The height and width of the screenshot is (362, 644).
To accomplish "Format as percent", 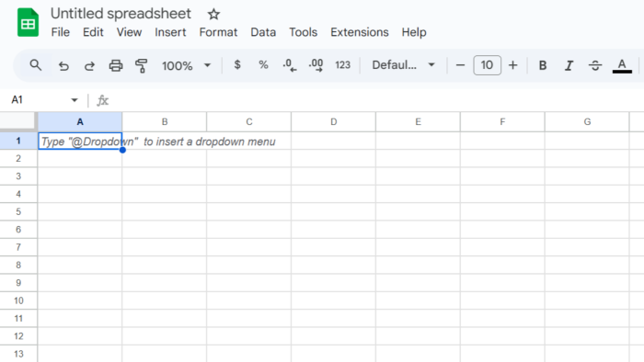I will pos(263,65).
